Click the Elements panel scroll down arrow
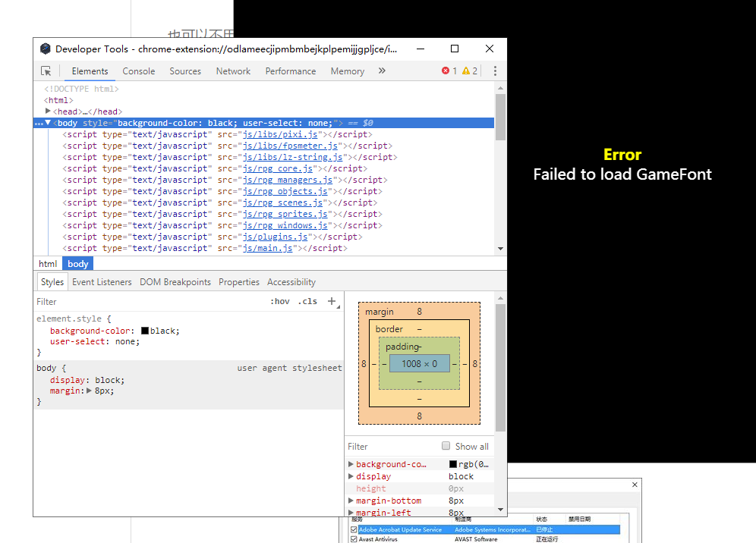The image size is (756, 543). (x=500, y=249)
